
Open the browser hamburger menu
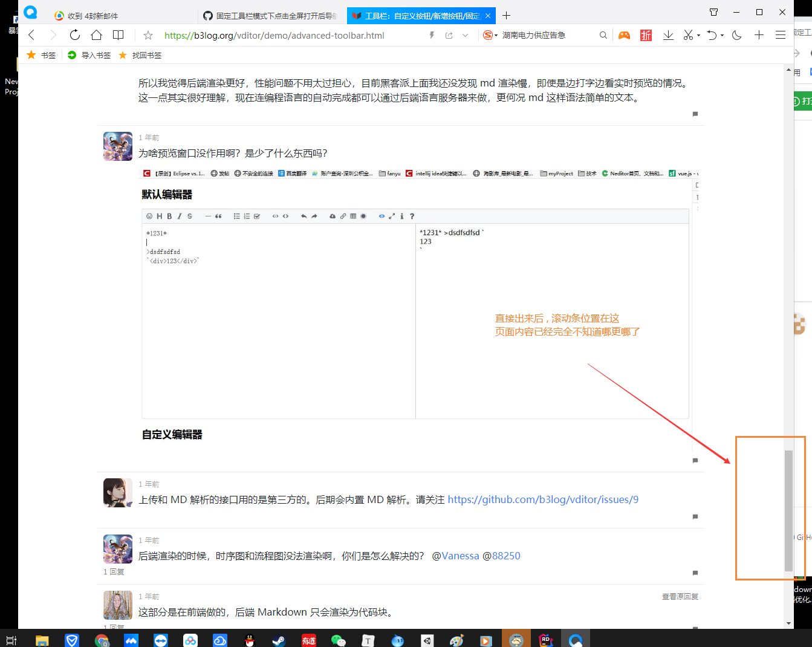pos(780,34)
